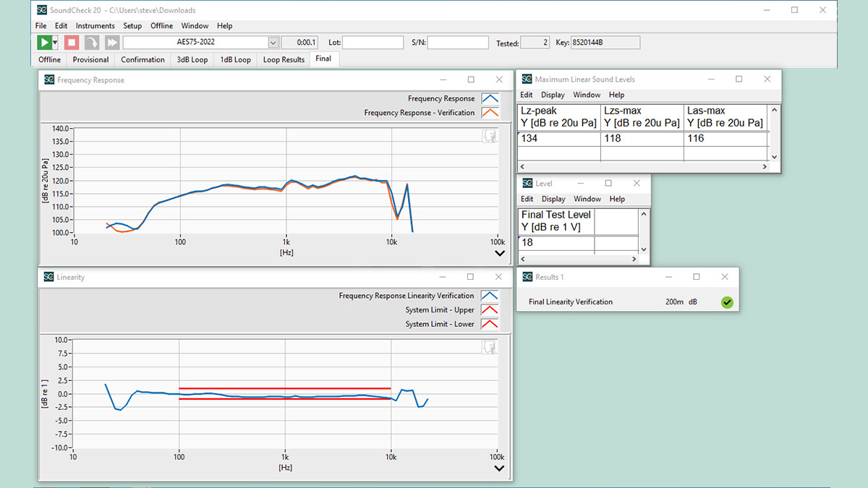Toggle the Frequency Response - Verification curve display

click(489, 113)
